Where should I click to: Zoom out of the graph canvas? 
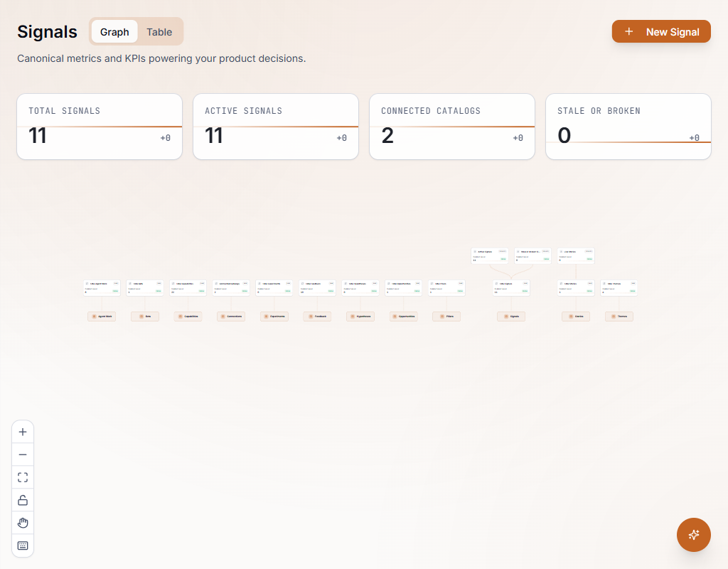(x=22, y=454)
